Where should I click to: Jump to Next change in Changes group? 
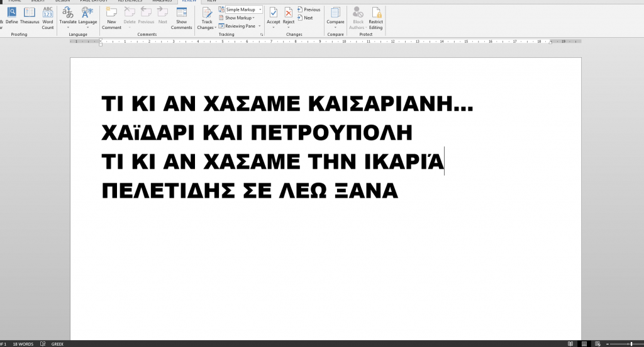coord(305,18)
